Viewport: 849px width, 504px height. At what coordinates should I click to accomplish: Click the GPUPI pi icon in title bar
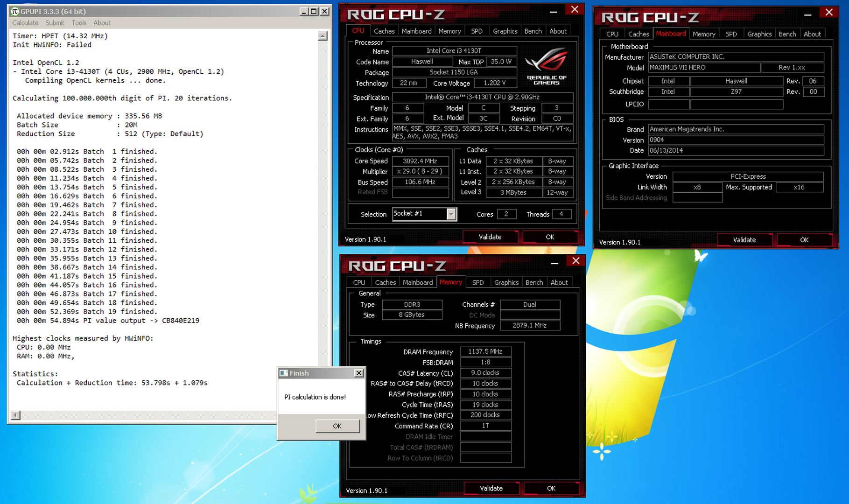[x=15, y=11]
